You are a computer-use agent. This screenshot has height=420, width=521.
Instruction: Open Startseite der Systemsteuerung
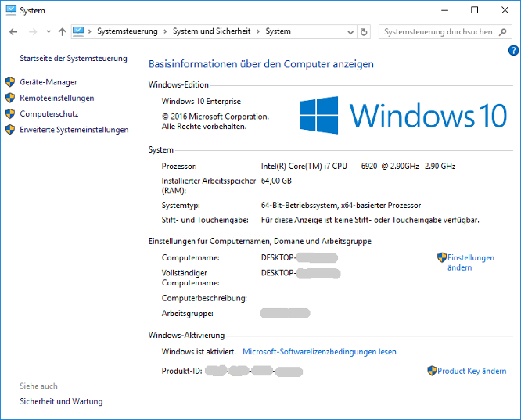point(74,59)
